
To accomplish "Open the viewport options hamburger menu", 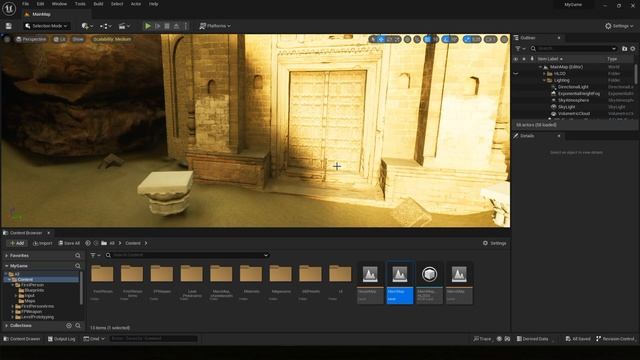I will pyautogui.click(x=7, y=39).
